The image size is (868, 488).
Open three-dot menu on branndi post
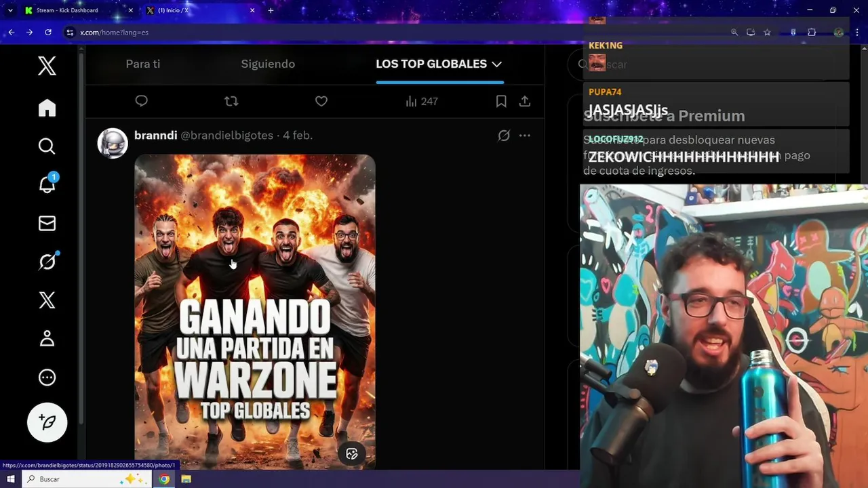pos(525,136)
